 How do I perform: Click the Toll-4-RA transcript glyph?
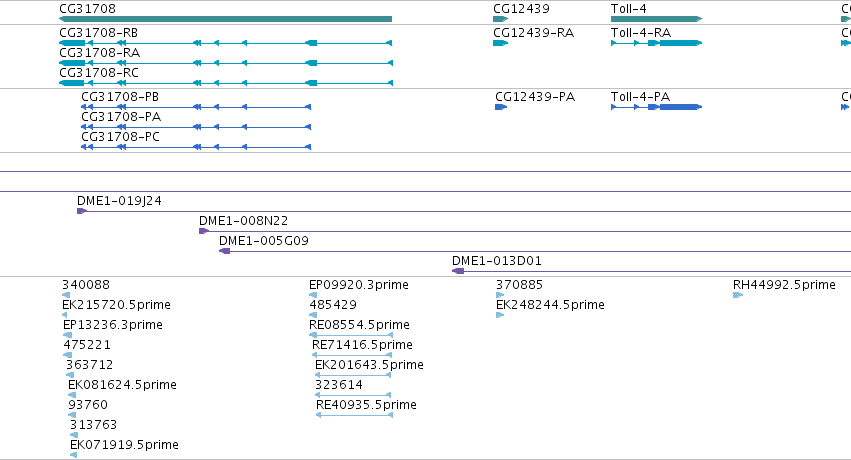[x=656, y=43]
